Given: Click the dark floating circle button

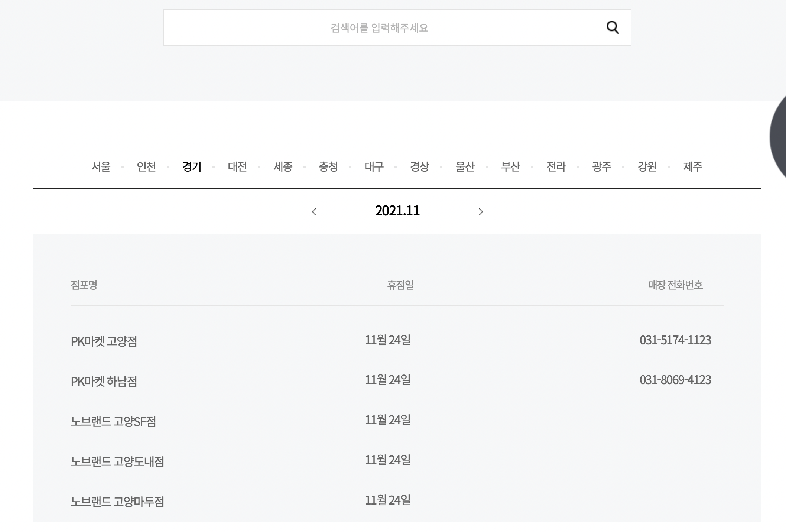Looking at the screenshot, I should 779,137.
